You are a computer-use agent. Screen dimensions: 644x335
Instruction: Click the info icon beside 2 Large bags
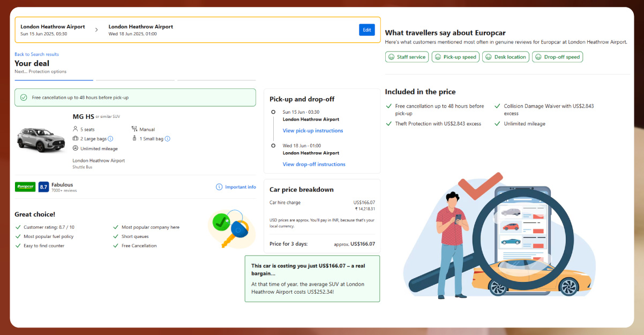[x=110, y=139]
